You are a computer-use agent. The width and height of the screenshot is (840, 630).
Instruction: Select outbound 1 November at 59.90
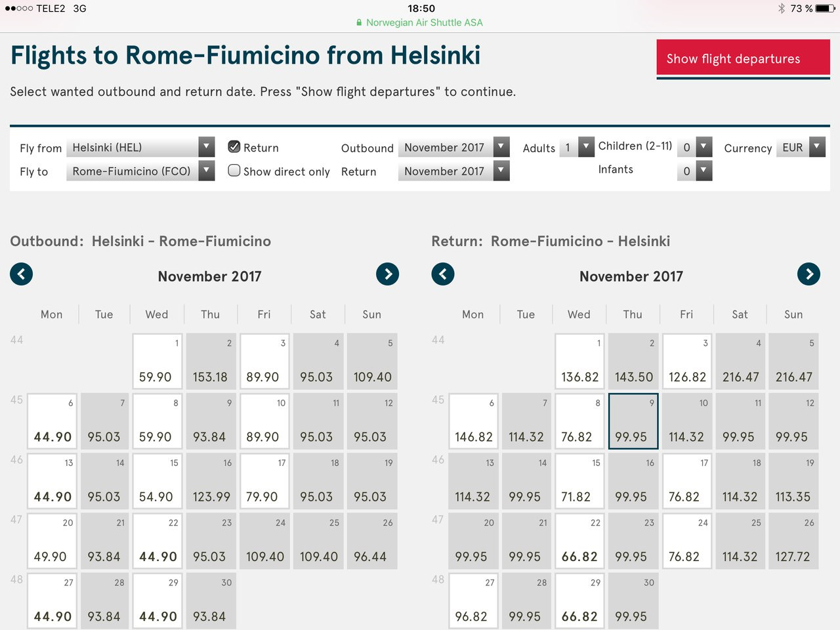tap(157, 361)
